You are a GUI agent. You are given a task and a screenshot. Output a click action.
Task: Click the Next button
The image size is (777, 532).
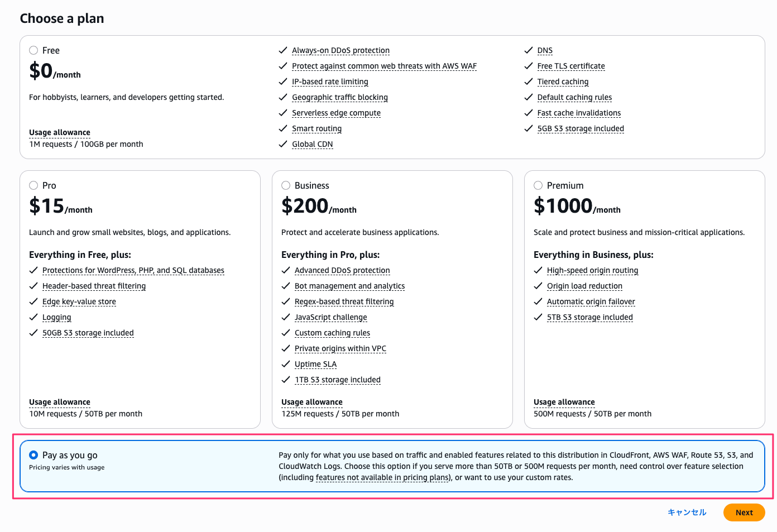click(x=744, y=512)
